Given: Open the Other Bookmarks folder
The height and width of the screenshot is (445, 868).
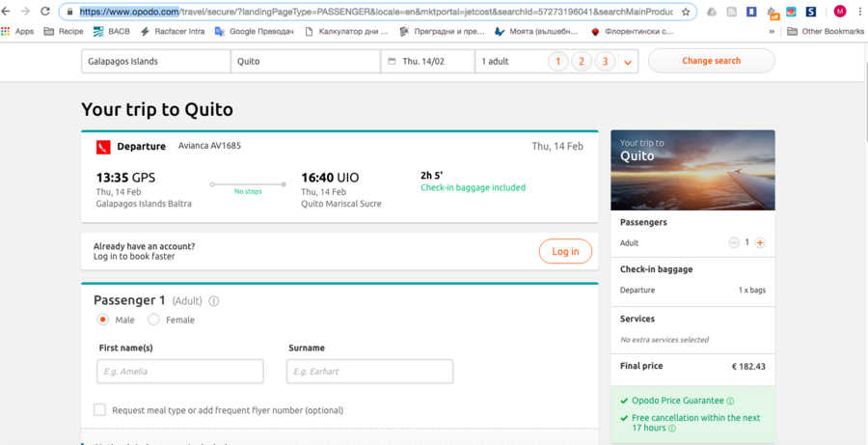Looking at the screenshot, I should (826, 32).
